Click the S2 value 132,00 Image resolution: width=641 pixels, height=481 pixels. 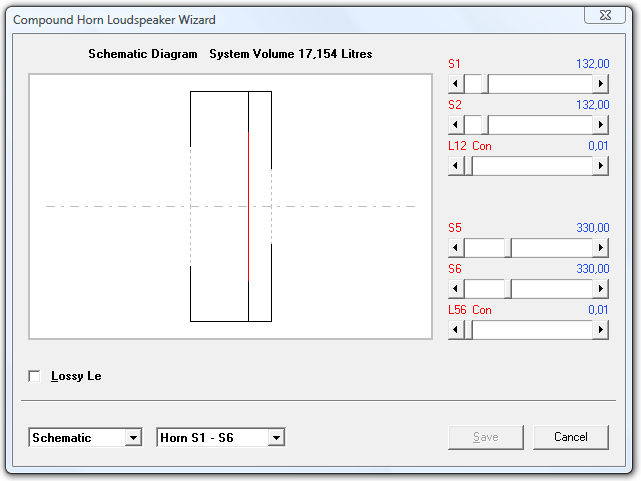pyautogui.click(x=592, y=105)
